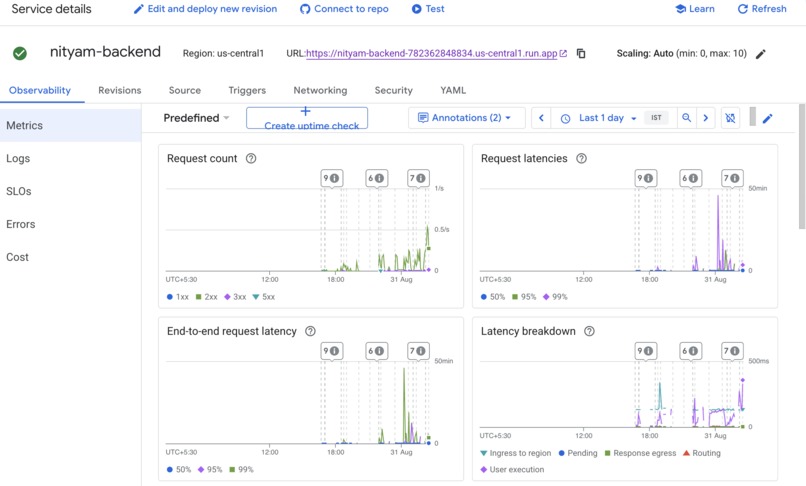
Task: Open help for End-to-end request latency
Action: point(310,331)
